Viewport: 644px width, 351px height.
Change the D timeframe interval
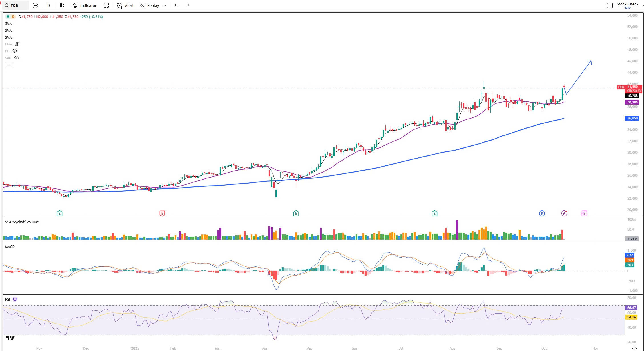[49, 5]
